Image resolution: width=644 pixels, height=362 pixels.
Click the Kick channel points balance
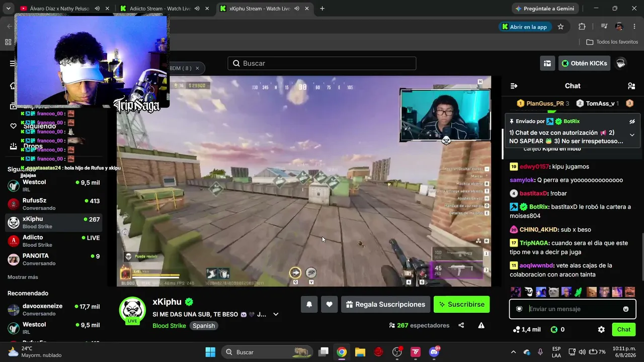coord(526,330)
